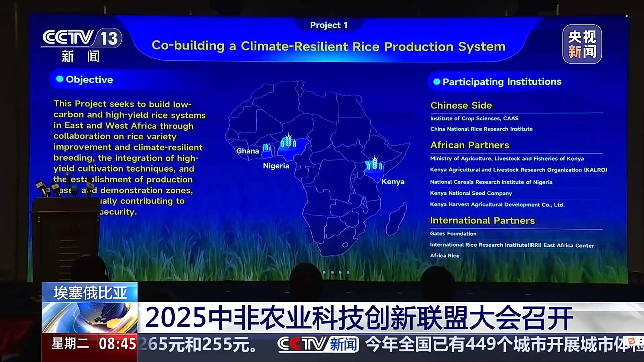The height and width of the screenshot is (362, 644).
Task: Click the Ghana crop icon on map
Action: point(266,147)
